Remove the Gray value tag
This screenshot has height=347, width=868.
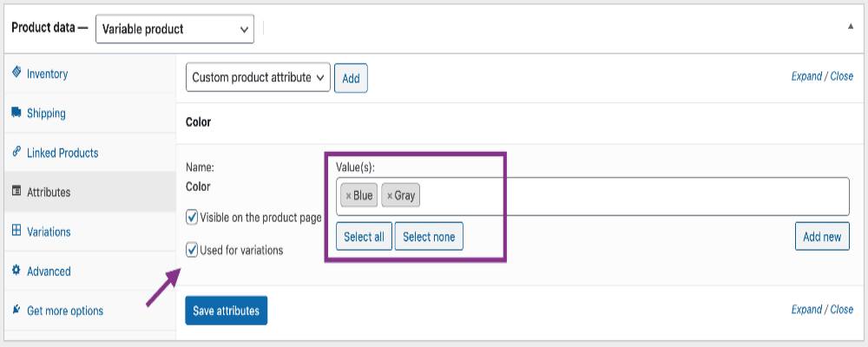coord(390,196)
